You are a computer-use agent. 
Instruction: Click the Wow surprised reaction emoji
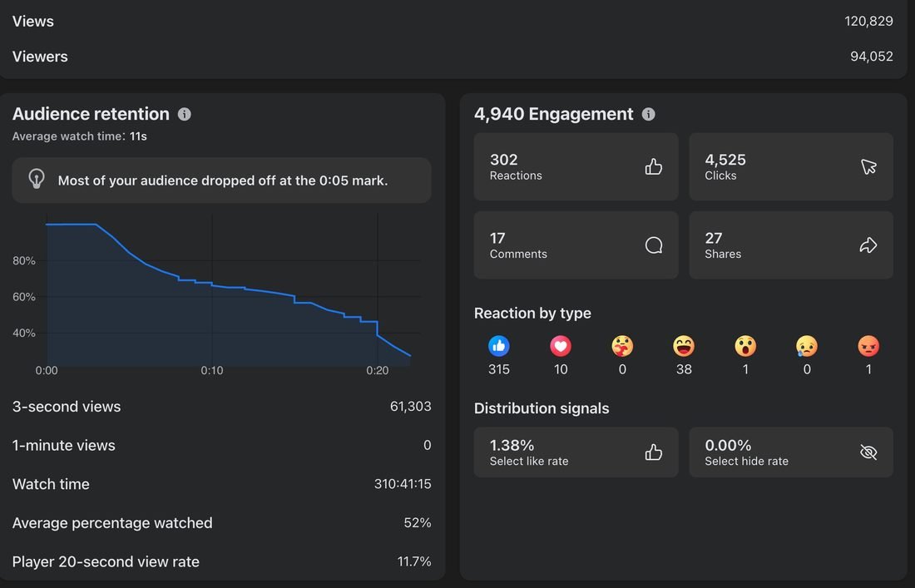tap(745, 346)
